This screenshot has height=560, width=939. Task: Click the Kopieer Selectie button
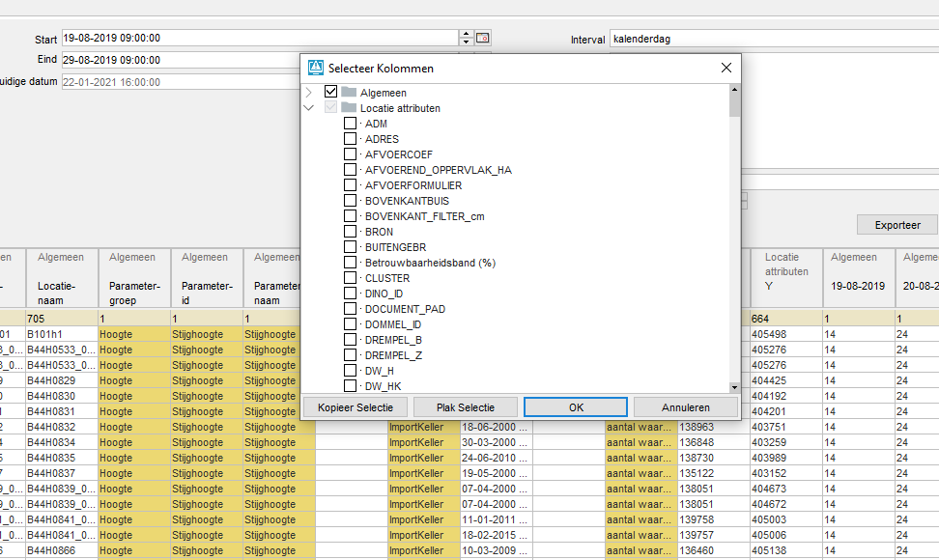tap(356, 407)
